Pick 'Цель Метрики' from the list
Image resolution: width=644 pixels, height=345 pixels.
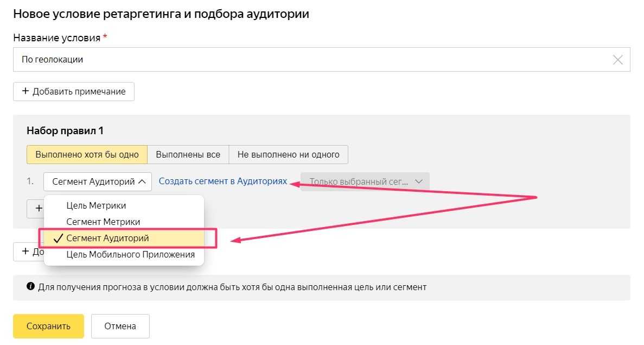(96, 206)
